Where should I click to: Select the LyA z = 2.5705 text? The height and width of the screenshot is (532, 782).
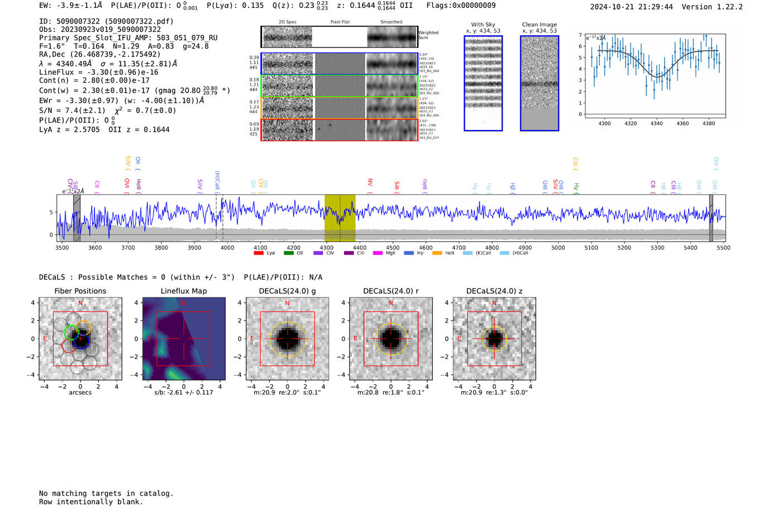70,130
